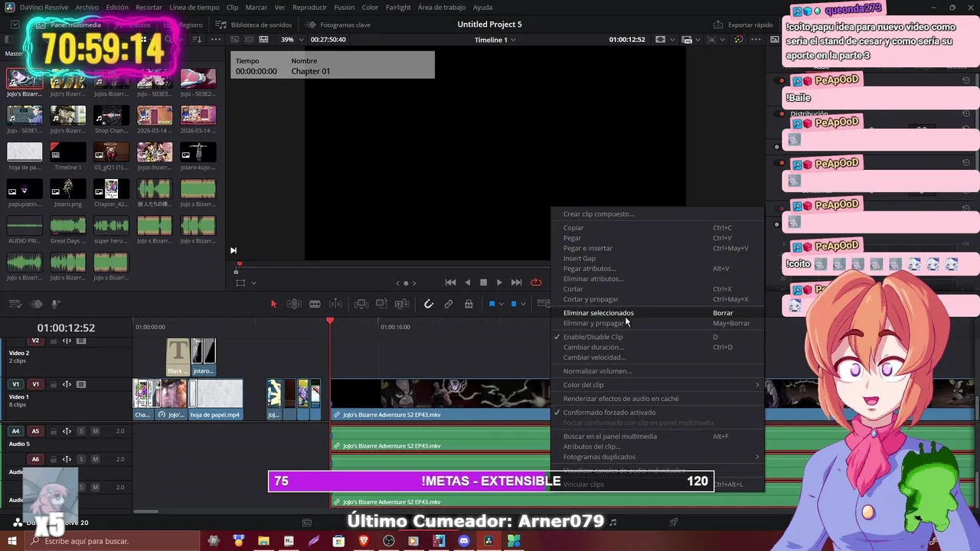Image resolution: width=980 pixels, height=551 pixels.
Task: Toggle the Panel multimedia button
Action: (69, 24)
